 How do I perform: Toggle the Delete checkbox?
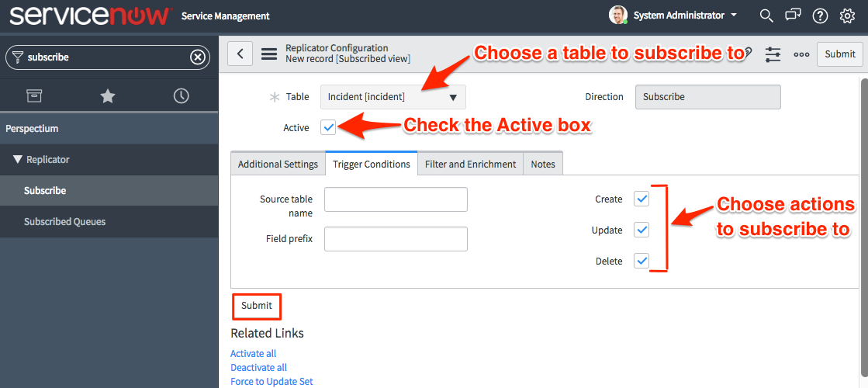[x=641, y=261]
